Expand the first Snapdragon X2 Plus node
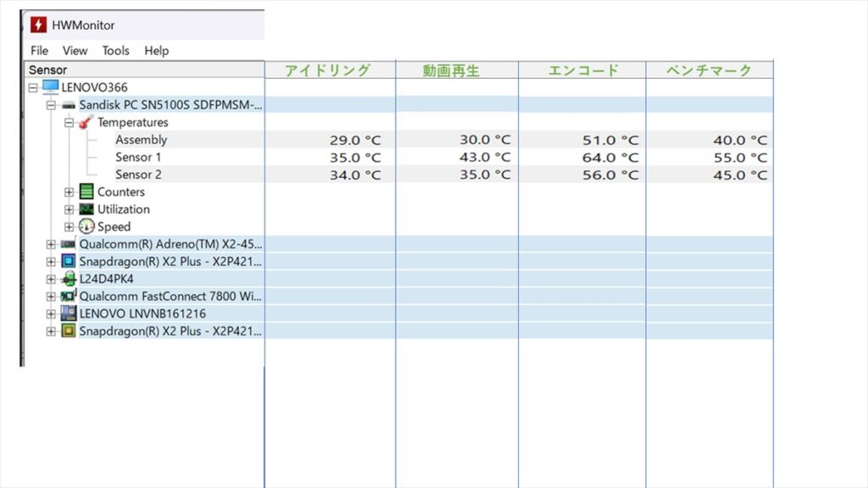 click(x=51, y=261)
